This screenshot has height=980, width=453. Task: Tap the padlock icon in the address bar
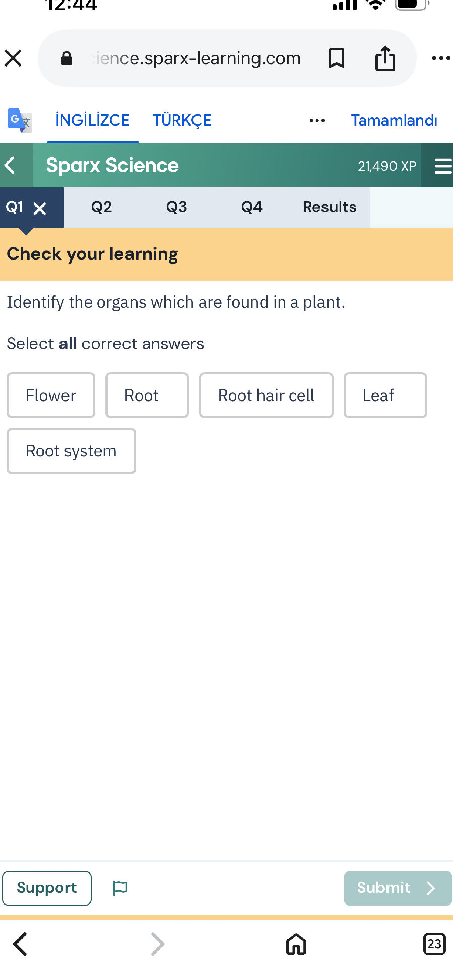point(66,58)
